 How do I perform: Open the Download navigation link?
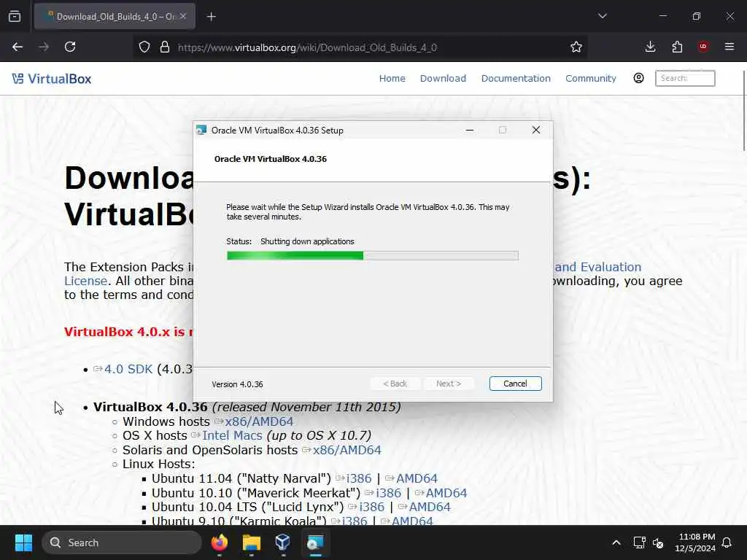point(443,78)
